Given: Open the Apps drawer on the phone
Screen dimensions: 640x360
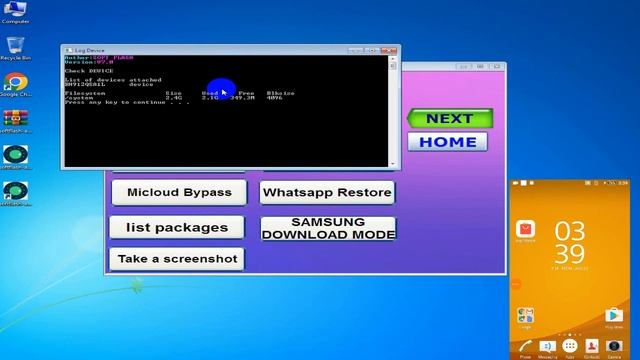Looking at the screenshot, I should click(569, 347).
